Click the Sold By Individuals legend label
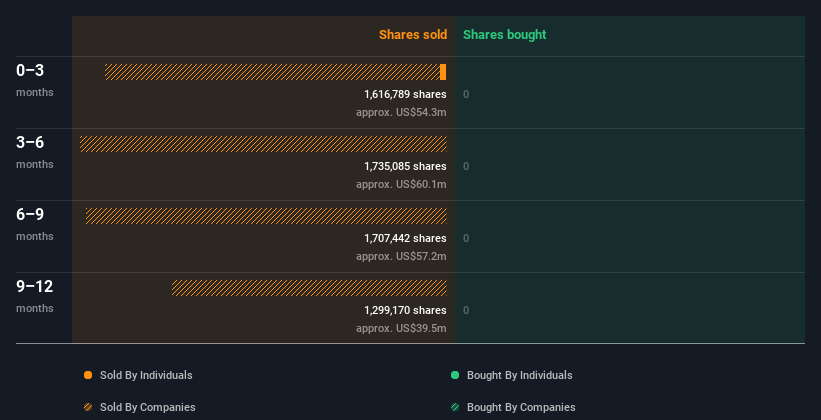 146,375
